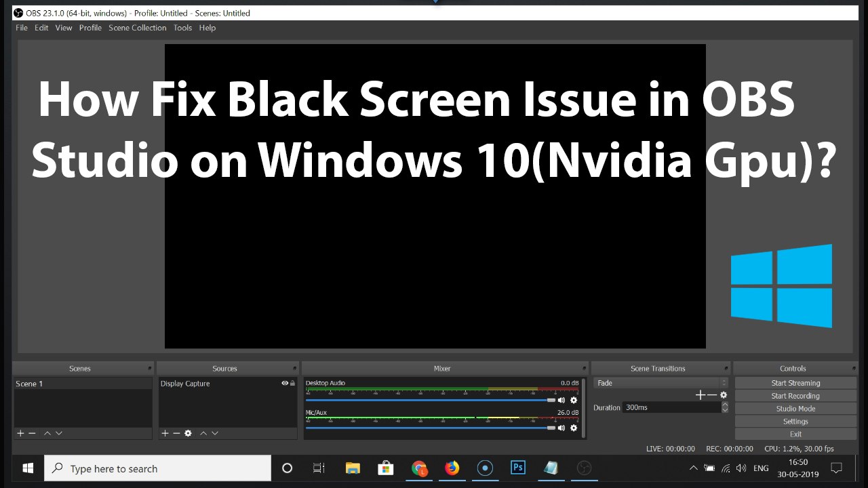
Task: Add a scene transition with the plus icon
Action: (x=701, y=395)
